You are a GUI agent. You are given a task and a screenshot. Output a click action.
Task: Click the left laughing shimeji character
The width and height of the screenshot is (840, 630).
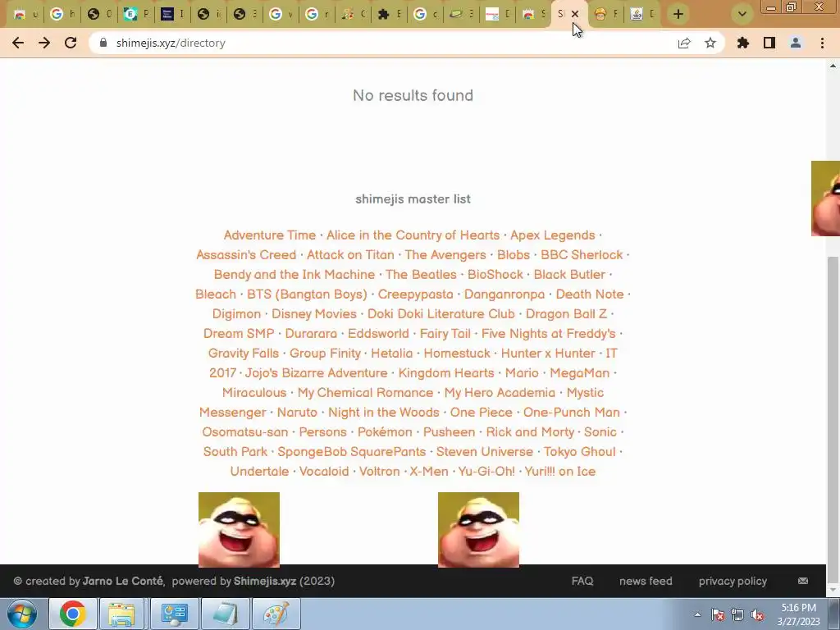[239, 529]
